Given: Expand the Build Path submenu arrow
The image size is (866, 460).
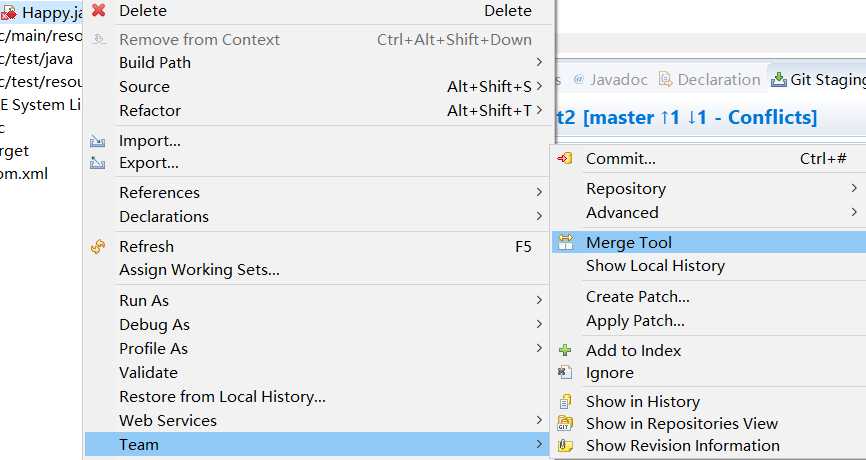Looking at the screenshot, I should (x=539, y=62).
